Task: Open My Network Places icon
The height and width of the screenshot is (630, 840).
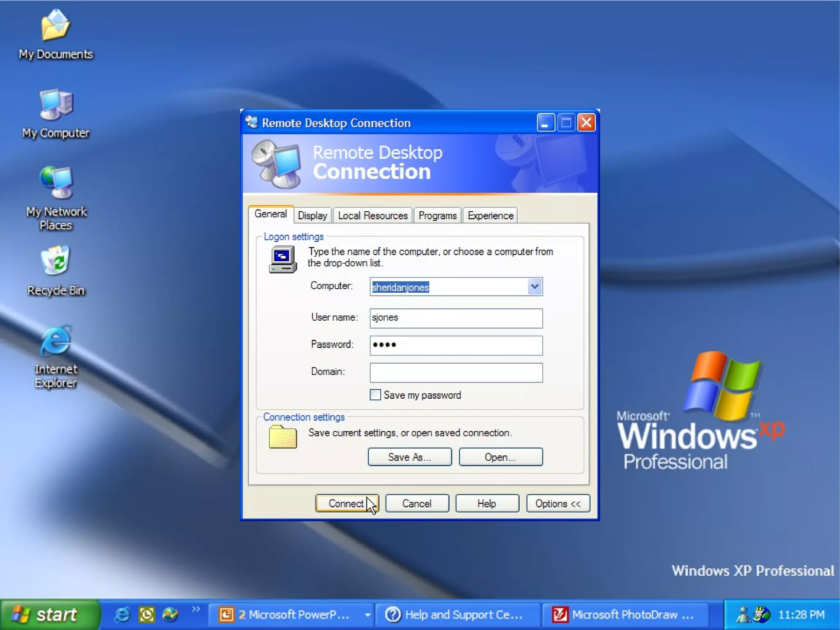Action: 56,198
